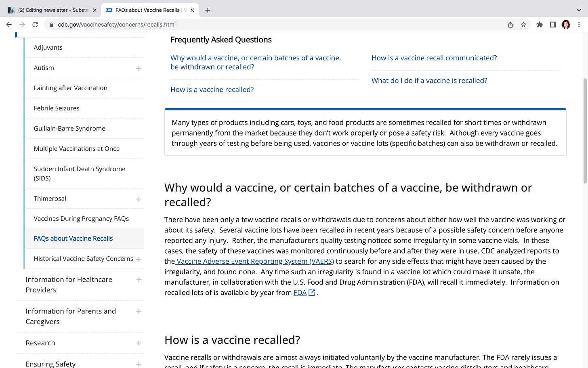Image resolution: width=588 pixels, height=368 pixels.
Task: Reload the current page
Action: tap(35, 25)
